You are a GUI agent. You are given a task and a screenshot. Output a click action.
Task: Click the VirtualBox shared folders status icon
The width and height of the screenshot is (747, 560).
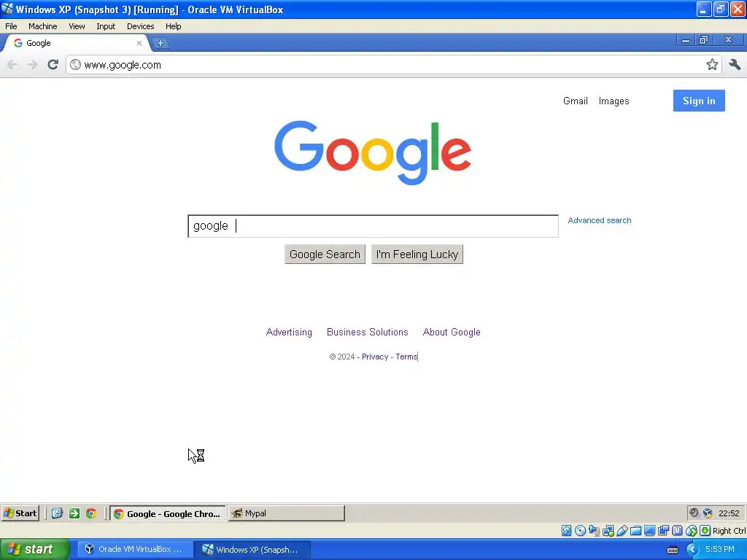coord(635,531)
